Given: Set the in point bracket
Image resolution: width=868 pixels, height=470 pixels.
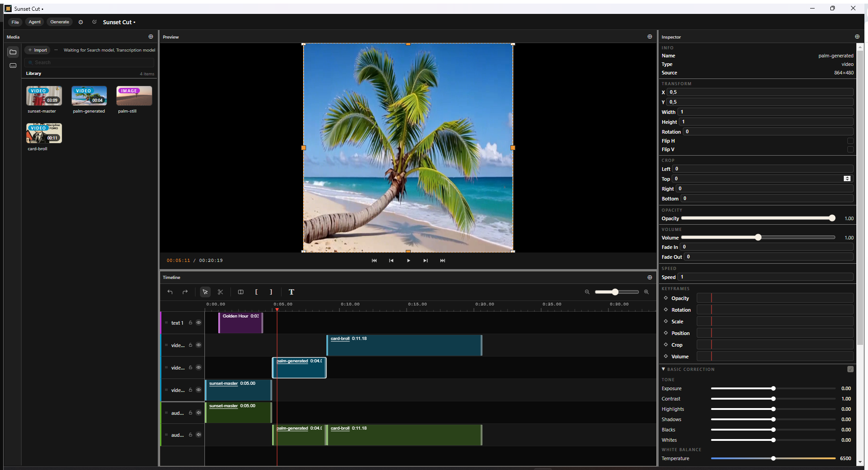Looking at the screenshot, I should pos(256,292).
